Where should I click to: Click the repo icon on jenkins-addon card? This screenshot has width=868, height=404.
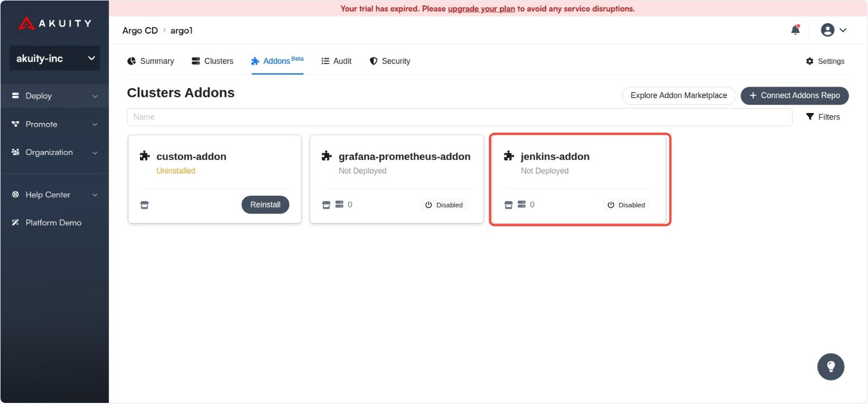click(x=508, y=205)
